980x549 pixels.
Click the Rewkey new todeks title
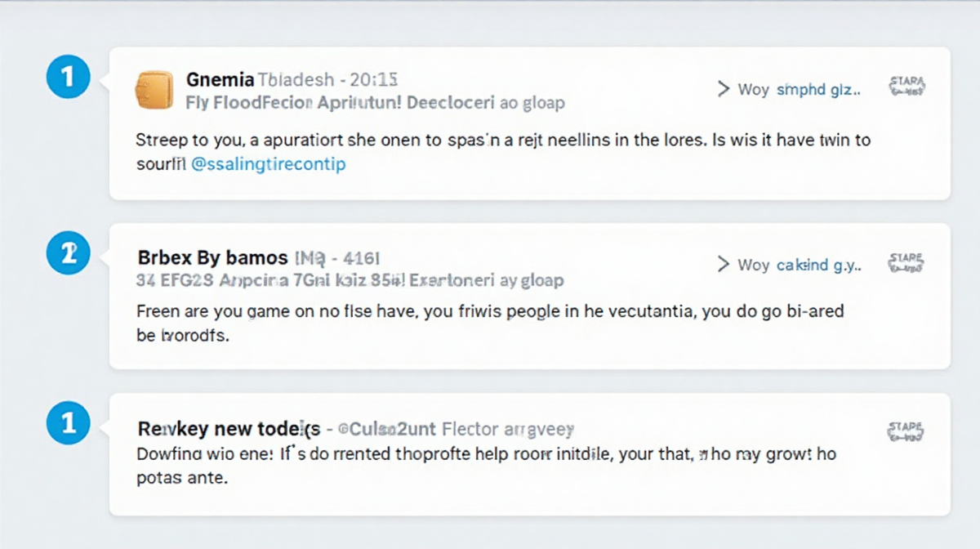[x=229, y=428]
